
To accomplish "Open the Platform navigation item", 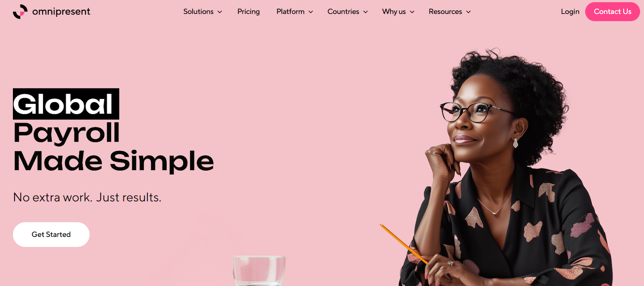I will click(290, 12).
